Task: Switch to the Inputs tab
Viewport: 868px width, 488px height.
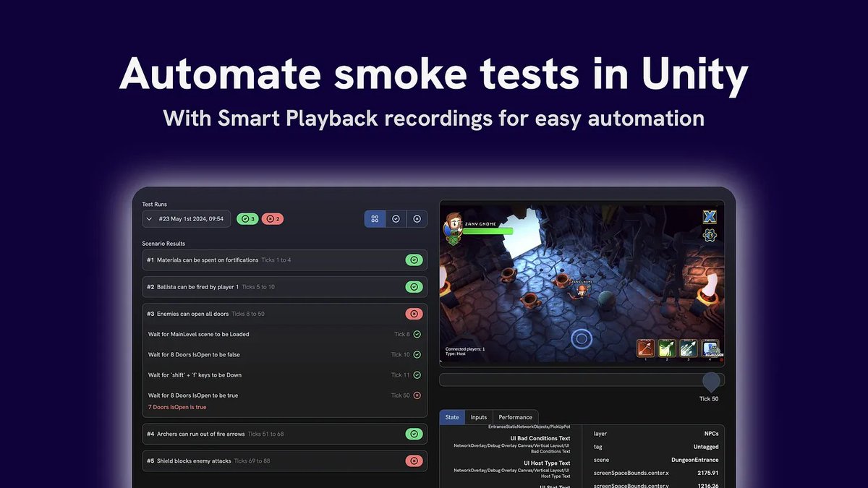Action: tap(479, 417)
